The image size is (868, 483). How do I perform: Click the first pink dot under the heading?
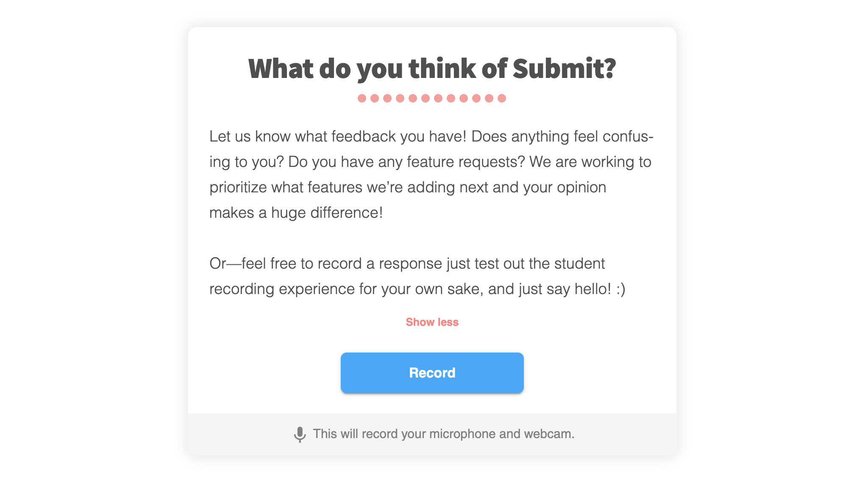coord(362,98)
